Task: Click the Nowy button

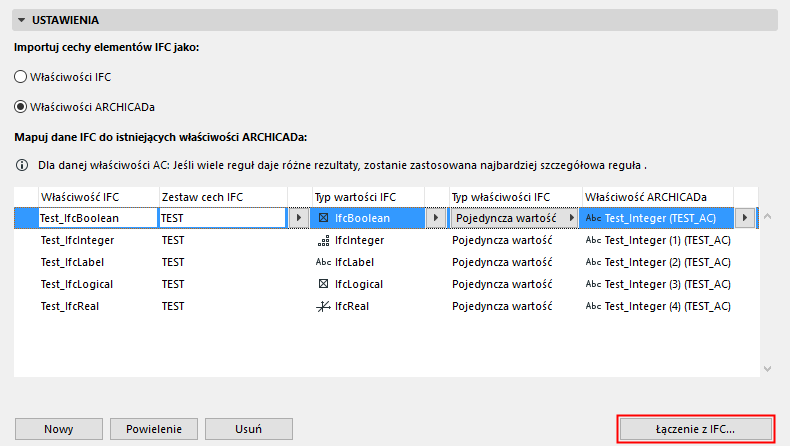Action: pyautogui.click(x=58, y=429)
